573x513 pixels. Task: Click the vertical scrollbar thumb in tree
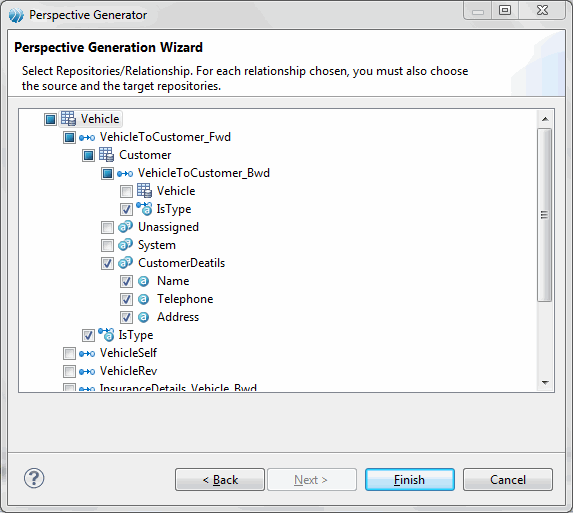(544, 215)
